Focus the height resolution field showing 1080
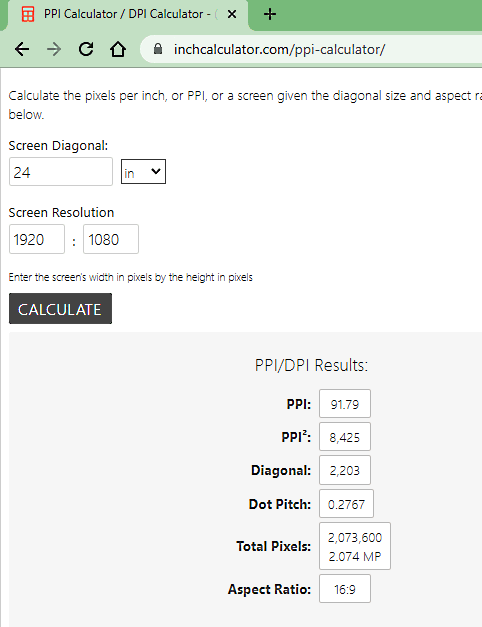Image resolution: width=482 pixels, height=627 pixels. 111,240
